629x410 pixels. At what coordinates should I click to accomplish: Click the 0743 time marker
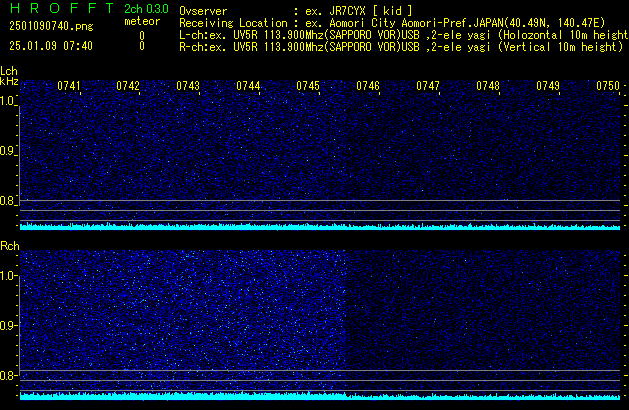(x=188, y=86)
